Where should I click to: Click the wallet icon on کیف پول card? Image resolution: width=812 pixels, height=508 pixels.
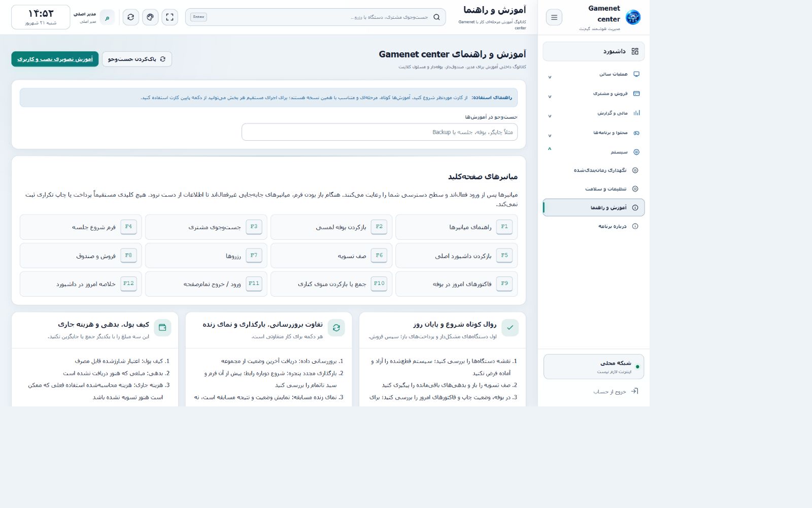pos(162,328)
